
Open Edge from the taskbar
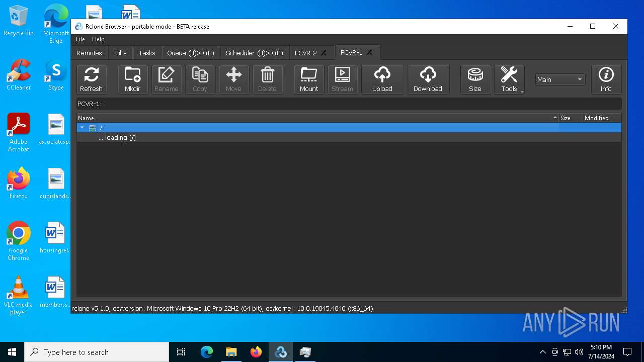[x=207, y=352]
